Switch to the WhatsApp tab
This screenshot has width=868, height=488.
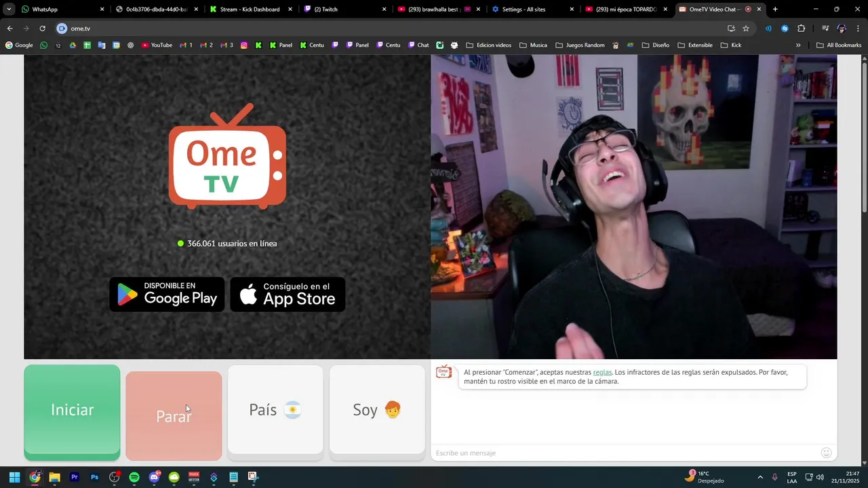[x=61, y=9]
